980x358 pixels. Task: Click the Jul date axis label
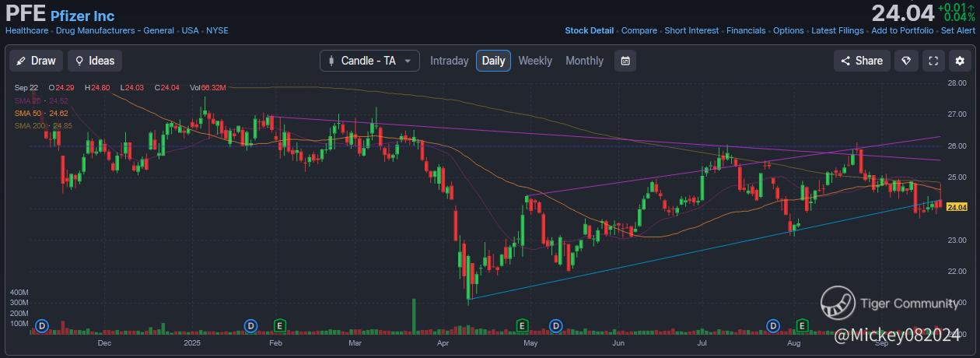(x=702, y=342)
